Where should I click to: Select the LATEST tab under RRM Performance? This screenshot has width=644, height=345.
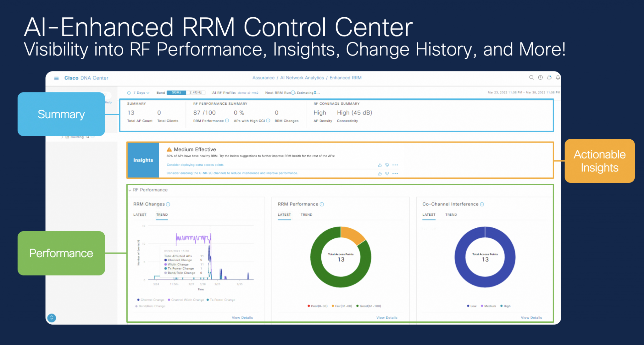tap(283, 215)
